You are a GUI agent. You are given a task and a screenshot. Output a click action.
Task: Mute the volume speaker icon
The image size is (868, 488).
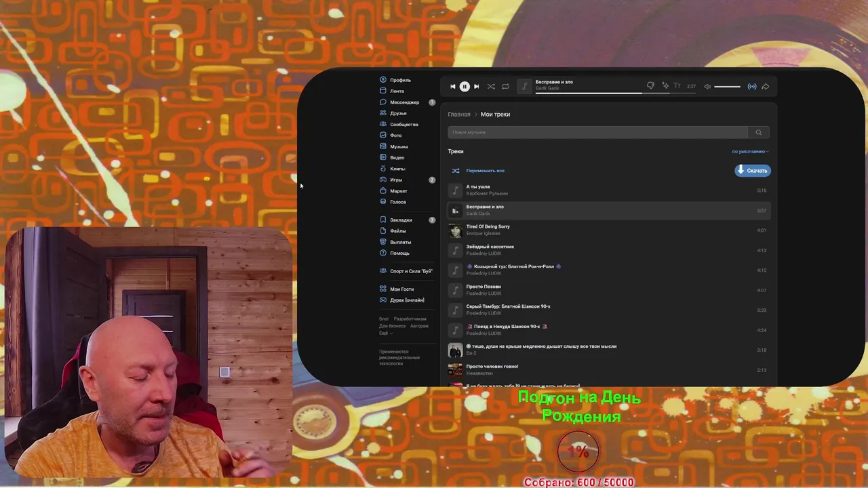click(x=707, y=87)
